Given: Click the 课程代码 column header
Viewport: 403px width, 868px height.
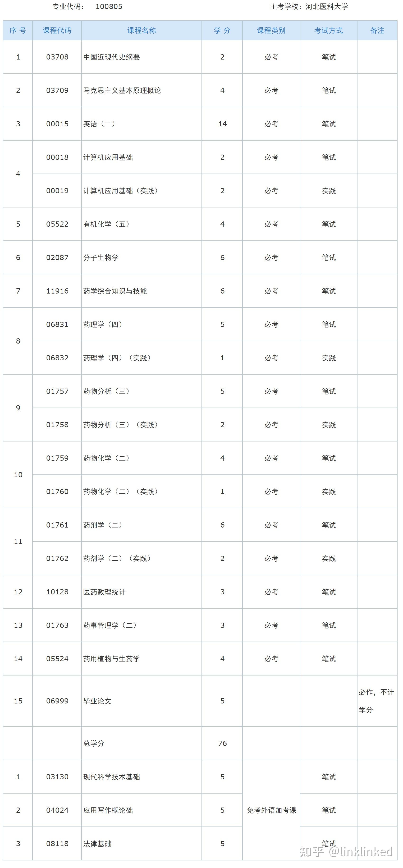Looking at the screenshot, I should pos(57,31).
